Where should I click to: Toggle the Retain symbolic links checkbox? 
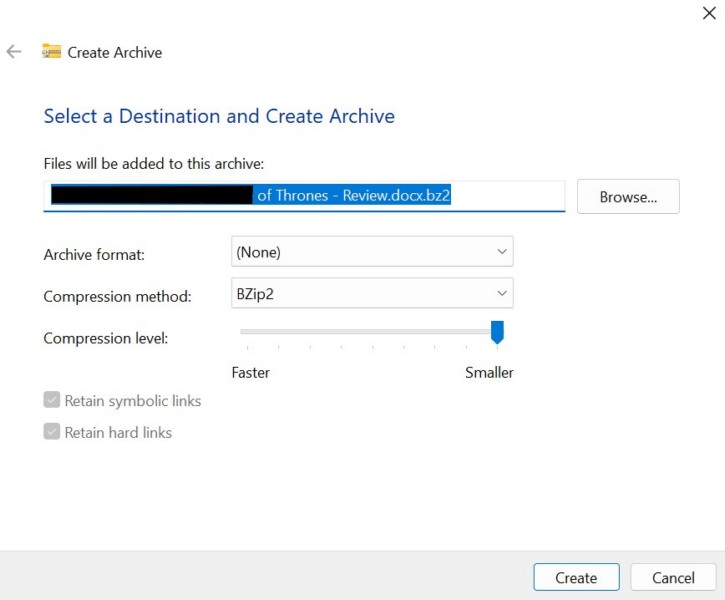pyautogui.click(x=52, y=401)
